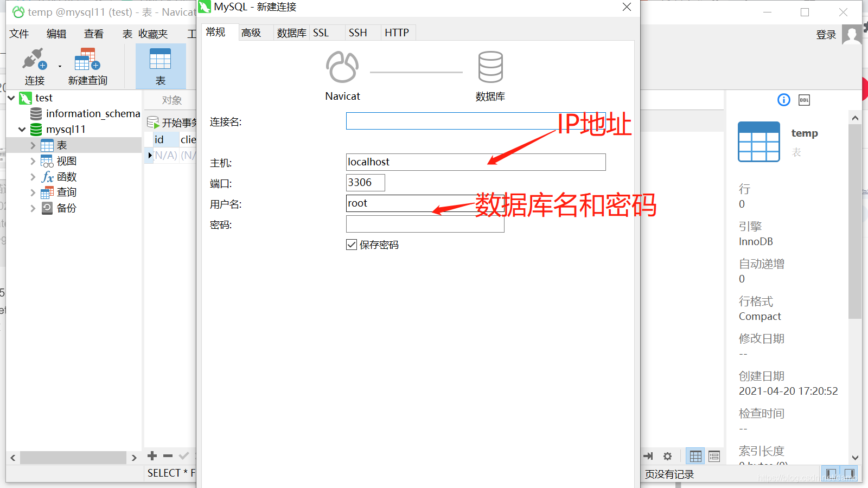Viewport: 868px width, 488px height.
Task: Click the 视图 (Views) icon in tree
Action: coord(47,161)
